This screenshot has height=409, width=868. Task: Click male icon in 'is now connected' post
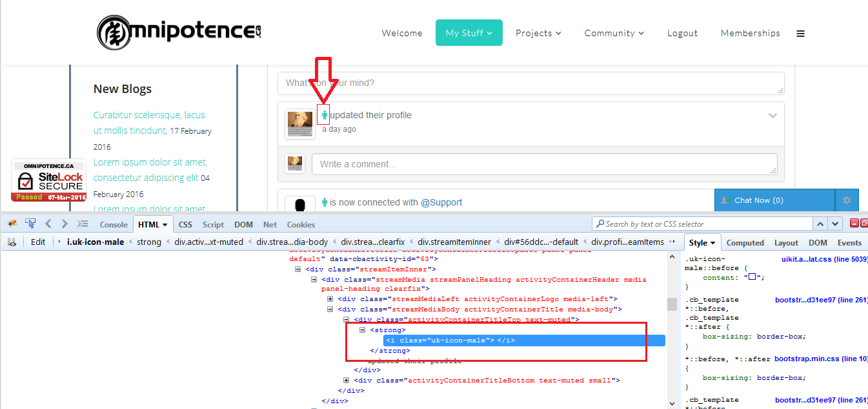(325, 202)
